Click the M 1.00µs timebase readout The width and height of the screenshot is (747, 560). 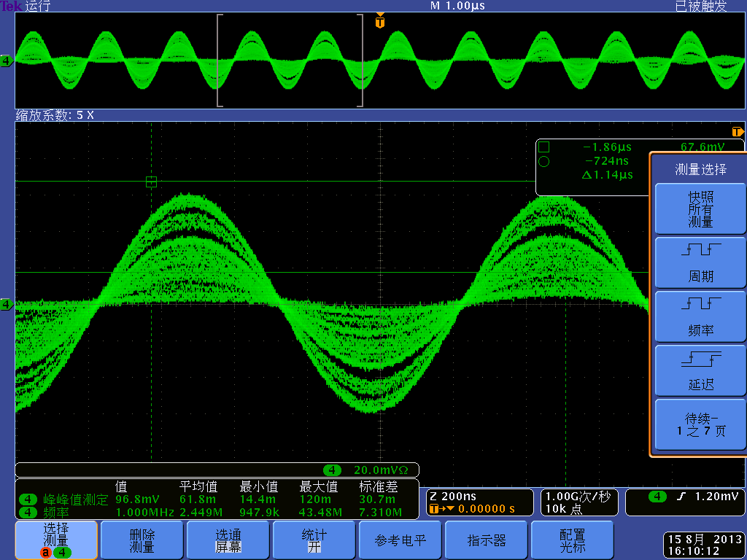click(x=457, y=6)
